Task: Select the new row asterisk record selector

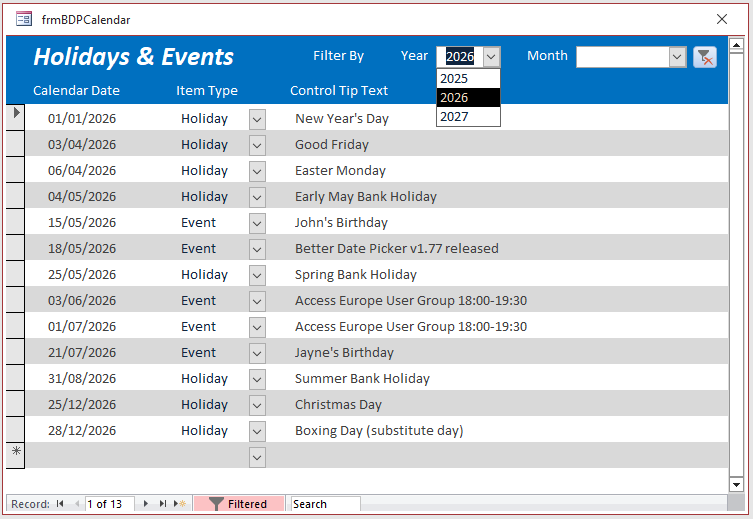Action: pyautogui.click(x=15, y=455)
